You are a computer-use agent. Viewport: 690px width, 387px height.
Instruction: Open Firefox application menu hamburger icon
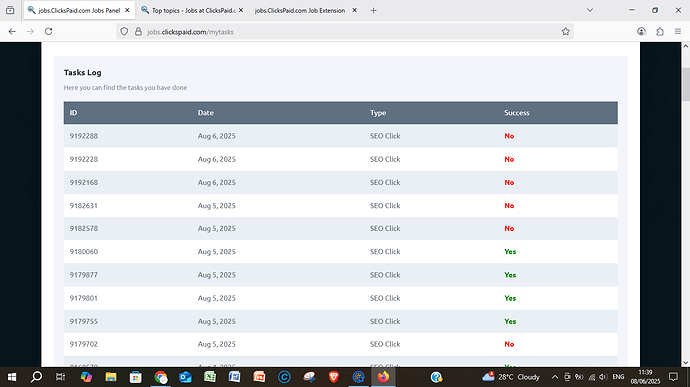678,31
